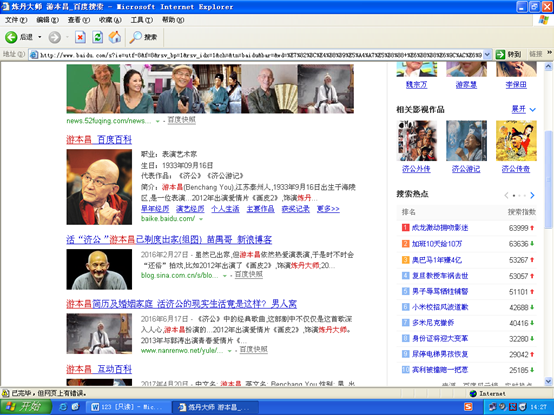
Task: Open the 收藏(A) menu
Action: pyautogui.click(x=110, y=20)
